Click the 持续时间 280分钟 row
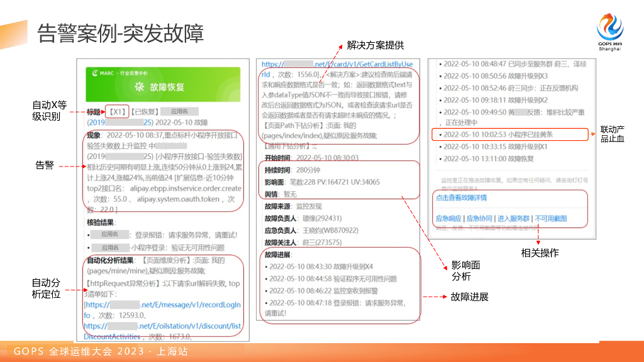This screenshot has width=644, height=362. pos(292,170)
